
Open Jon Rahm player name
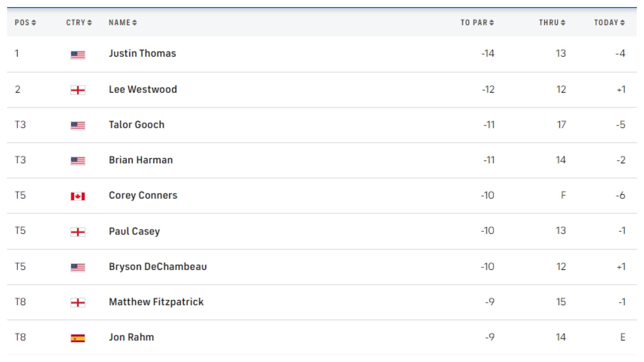click(131, 337)
